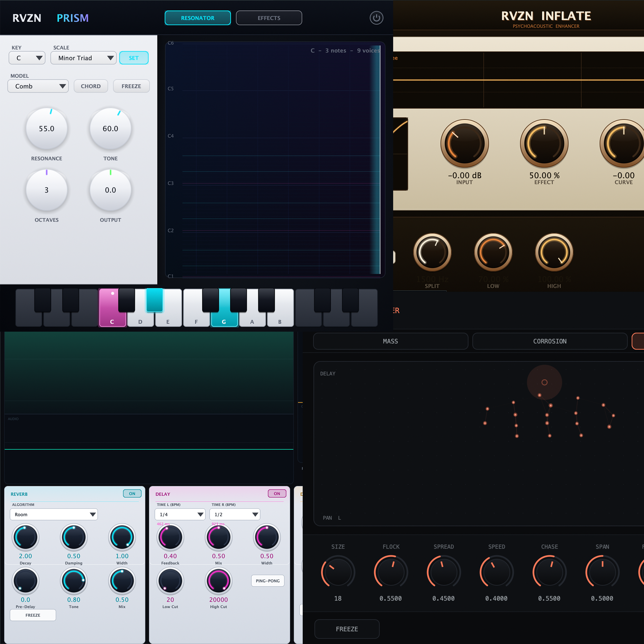Click the INPUT knob in RVZN Inflate

point(464,144)
